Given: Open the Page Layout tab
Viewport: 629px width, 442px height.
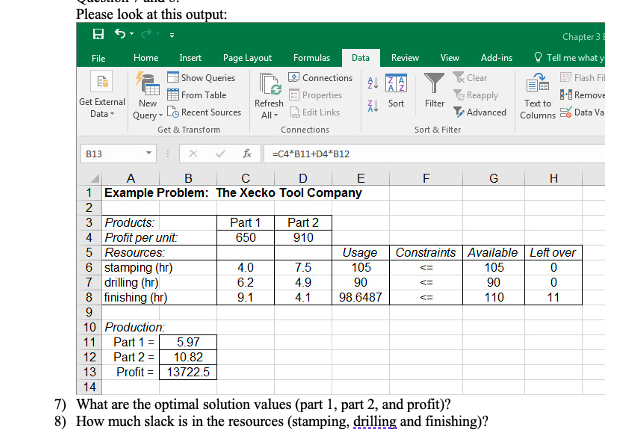Looking at the screenshot, I should pyautogui.click(x=247, y=58).
